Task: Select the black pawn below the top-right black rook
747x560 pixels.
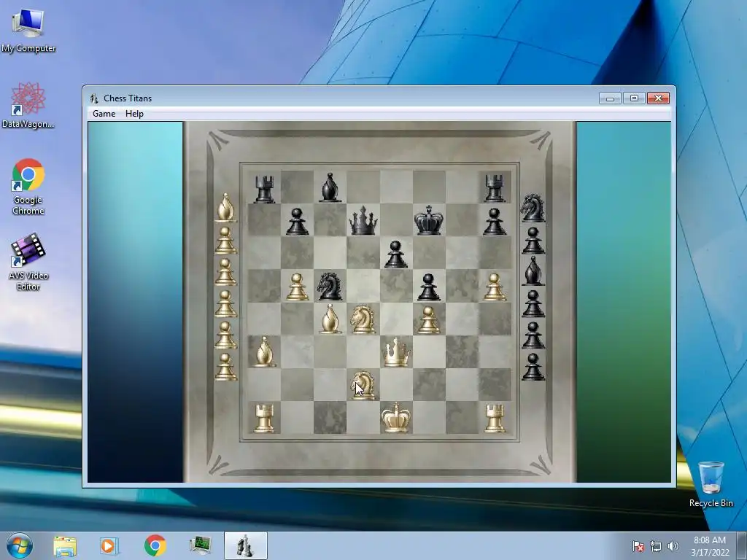Action: pyautogui.click(x=495, y=222)
